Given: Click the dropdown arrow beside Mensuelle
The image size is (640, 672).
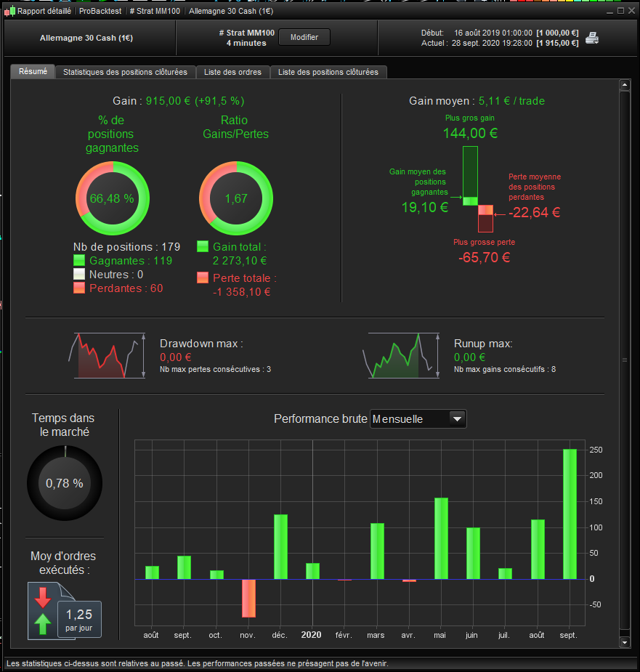Looking at the screenshot, I should [457, 418].
